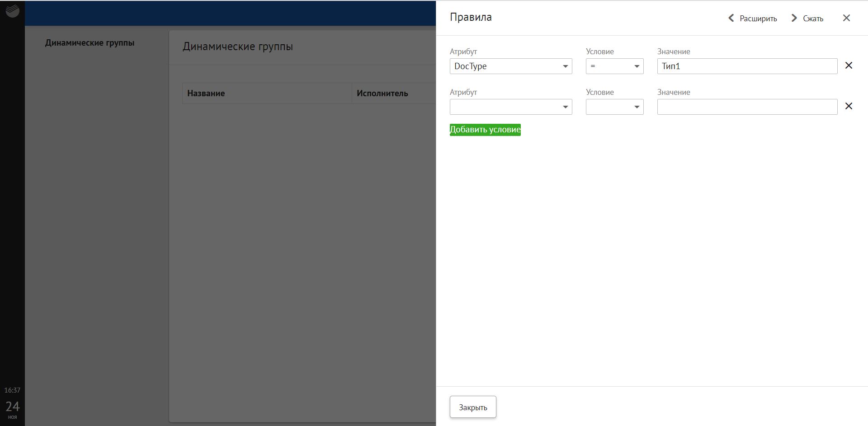Select Динамические группы in left navigation

click(x=90, y=43)
